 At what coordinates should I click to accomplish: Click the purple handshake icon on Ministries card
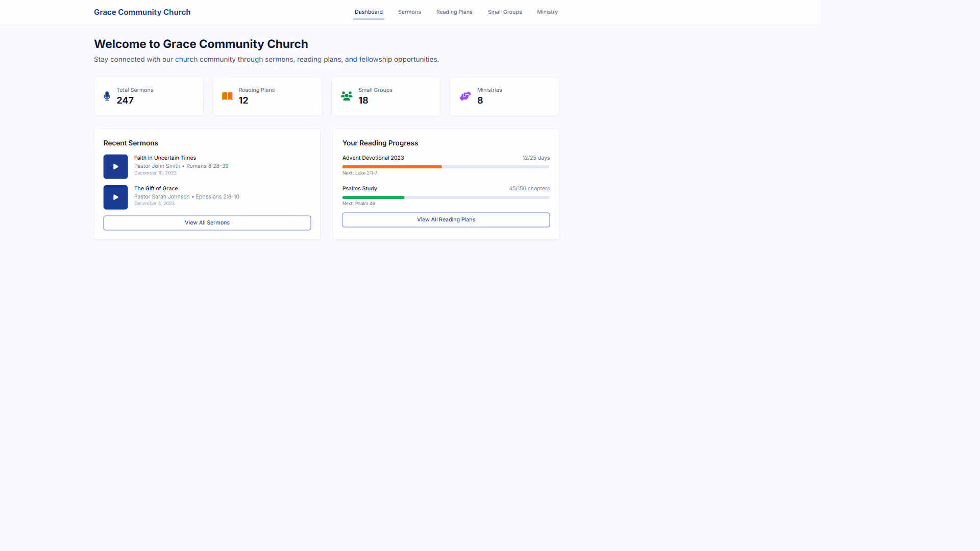point(465,96)
